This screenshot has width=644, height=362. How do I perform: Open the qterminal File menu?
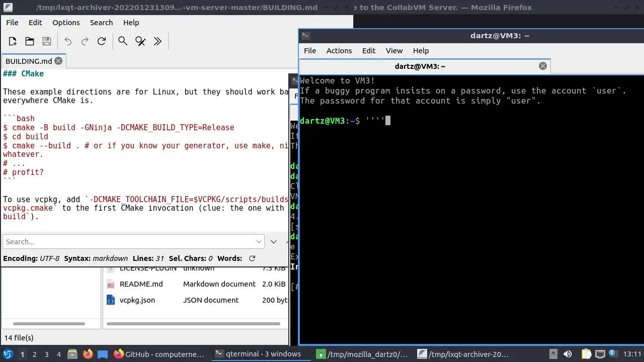310,51
